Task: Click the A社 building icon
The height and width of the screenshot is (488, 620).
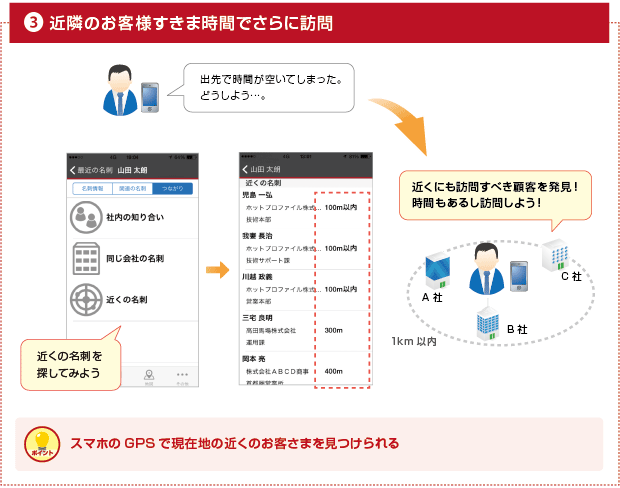Action: tap(437, 272)
